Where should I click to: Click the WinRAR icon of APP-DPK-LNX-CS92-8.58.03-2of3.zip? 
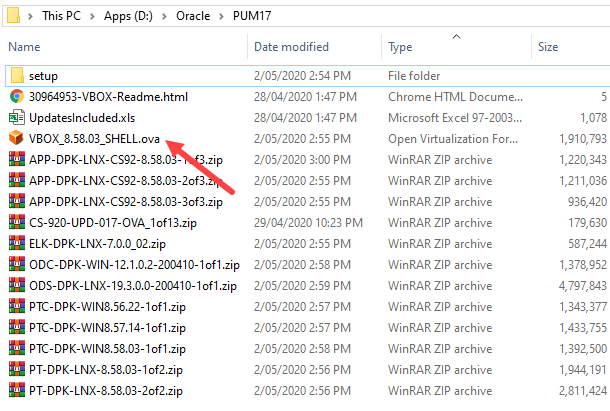pos(17,180)
